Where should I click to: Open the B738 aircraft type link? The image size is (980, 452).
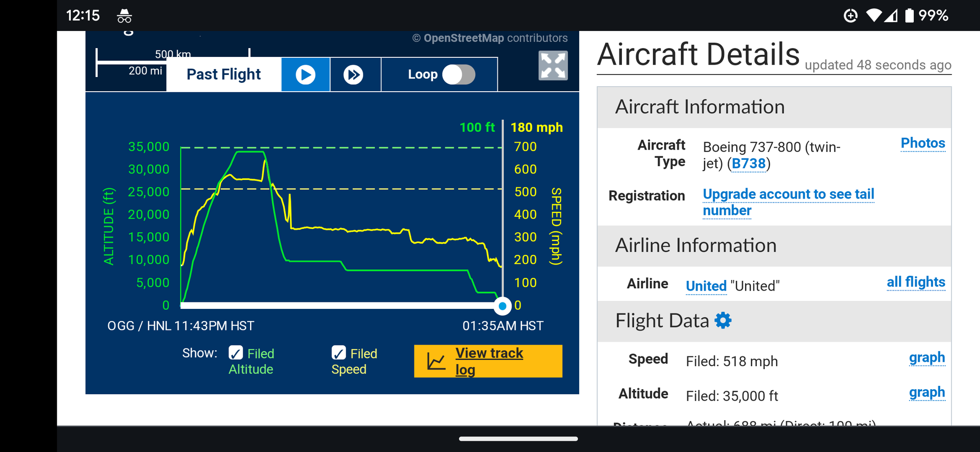748,164
